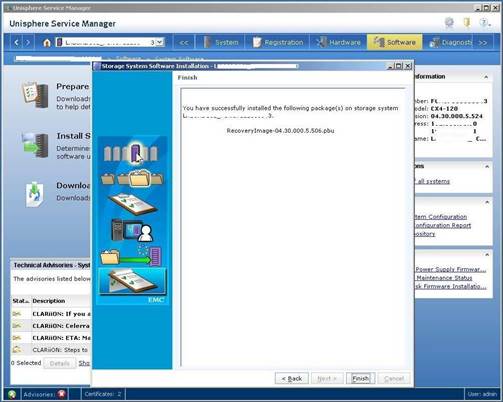503x402 pixels.
Task: Open the Repository link
Action: 425,234
